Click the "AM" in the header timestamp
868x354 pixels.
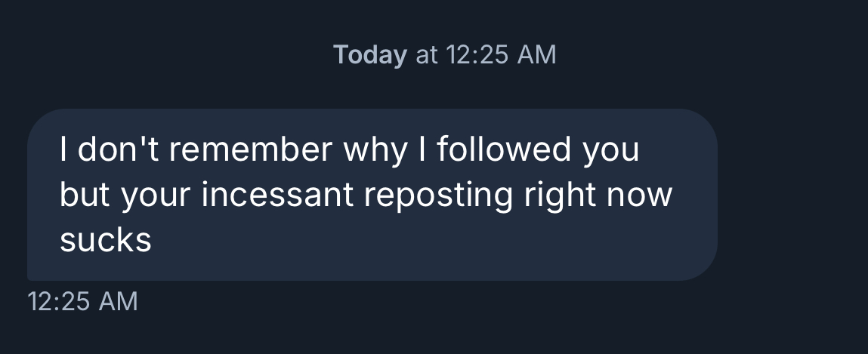[538, 55]
